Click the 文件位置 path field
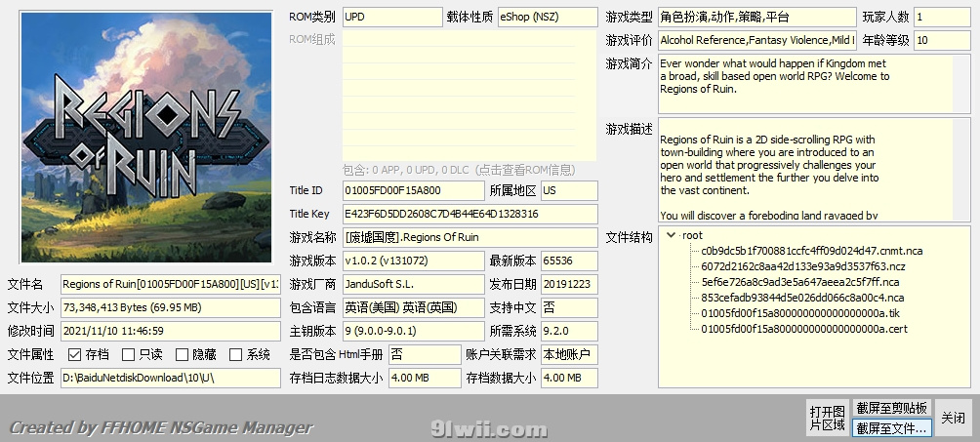980x442 pixels. tap(171, 378)
